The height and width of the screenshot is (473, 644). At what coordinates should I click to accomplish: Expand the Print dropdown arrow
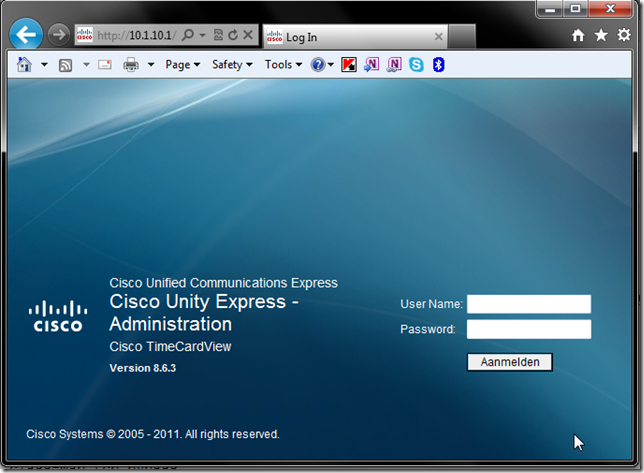tap(151, 64)
